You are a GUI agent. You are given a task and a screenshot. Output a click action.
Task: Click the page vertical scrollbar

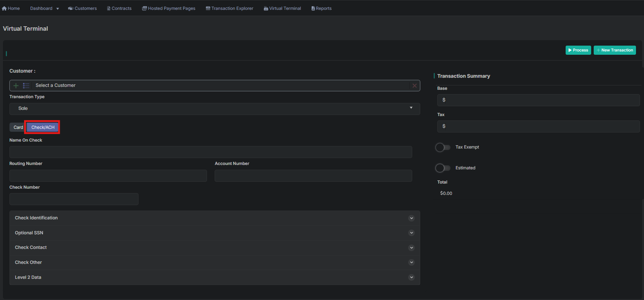pos(643,133)
